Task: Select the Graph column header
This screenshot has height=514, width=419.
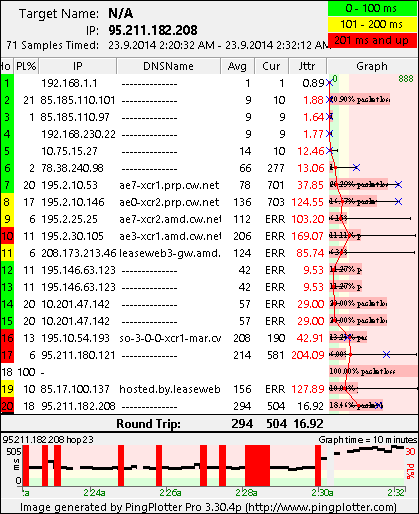Action: point(372,66)
